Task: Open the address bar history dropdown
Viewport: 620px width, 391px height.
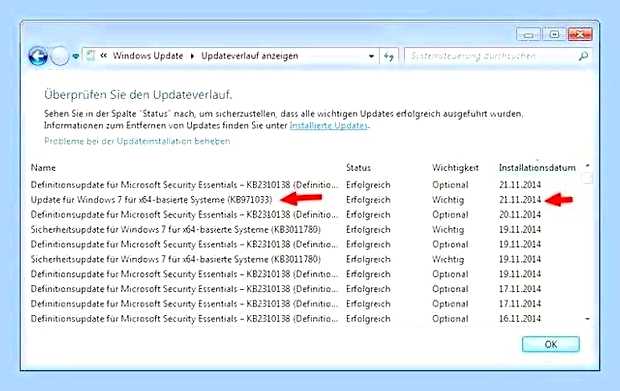Action: 371,56
